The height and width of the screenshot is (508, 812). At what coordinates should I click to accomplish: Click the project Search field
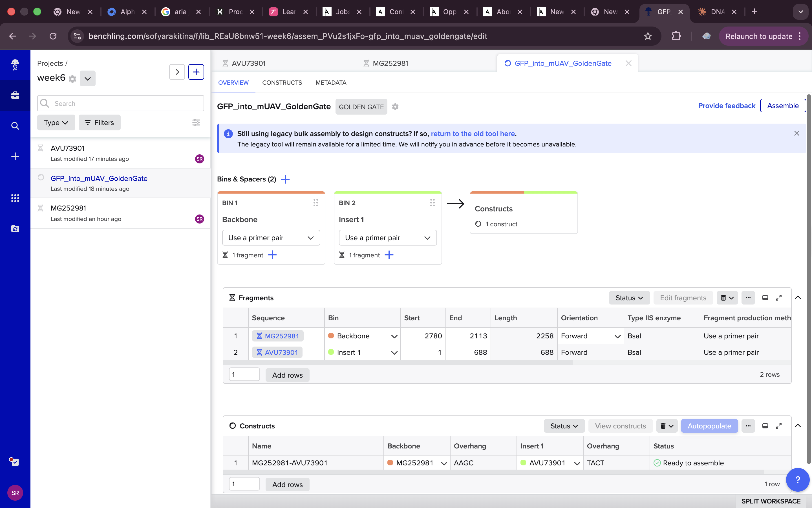pyautogui.click(x=120, y=104)
